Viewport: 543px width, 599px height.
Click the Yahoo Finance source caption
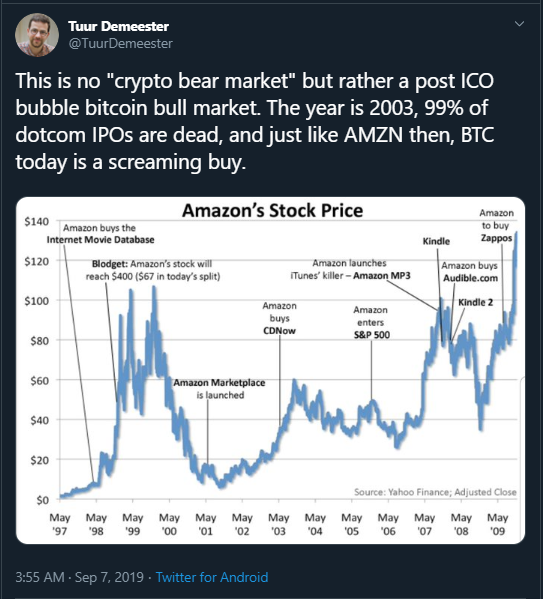tap(435, 492)
